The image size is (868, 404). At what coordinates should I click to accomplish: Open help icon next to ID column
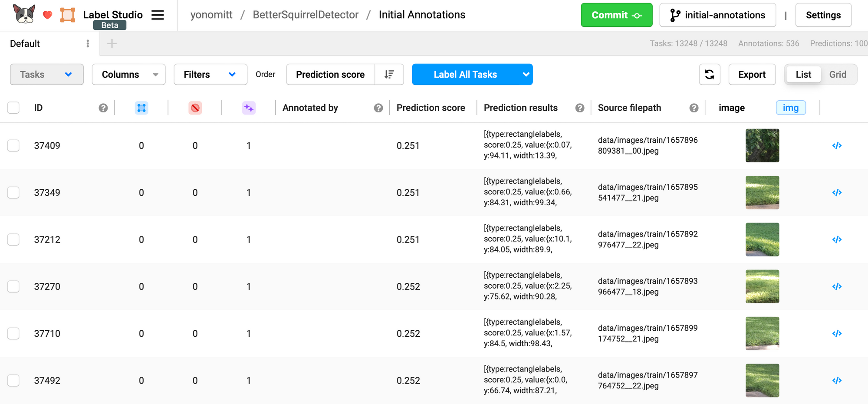(103, 108)
